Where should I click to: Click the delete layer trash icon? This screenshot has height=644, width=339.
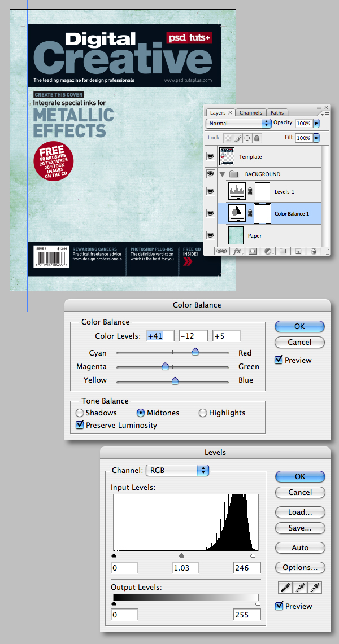pos(314,251)
